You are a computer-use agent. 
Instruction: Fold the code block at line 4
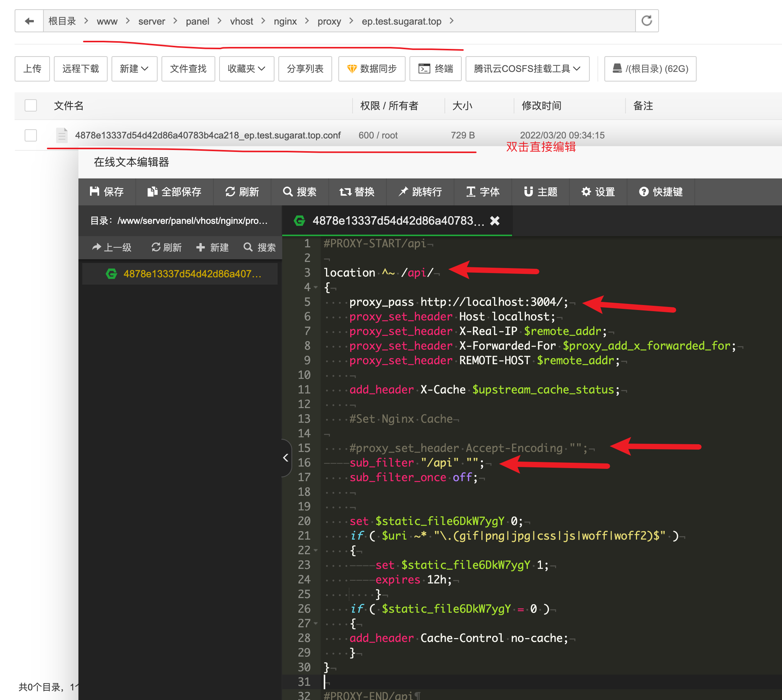316,287
